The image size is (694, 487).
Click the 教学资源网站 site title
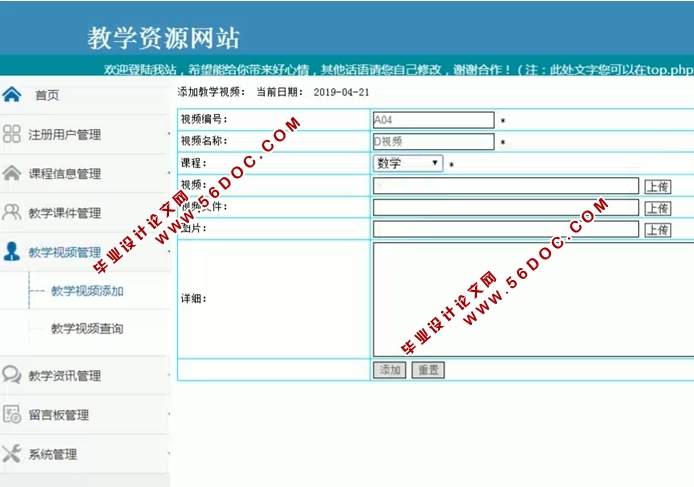(x=164, y=38)
